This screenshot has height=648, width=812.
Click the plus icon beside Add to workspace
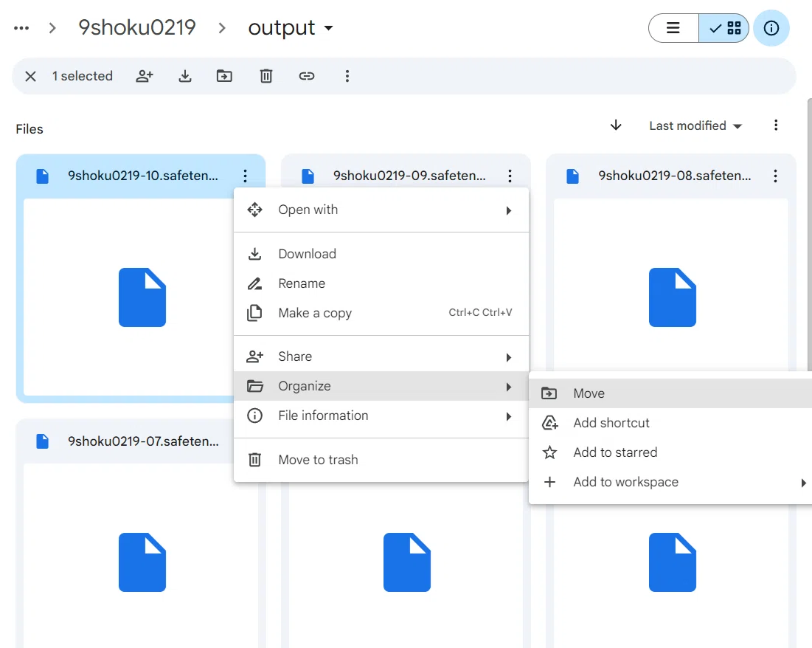[x=549, y=482]
